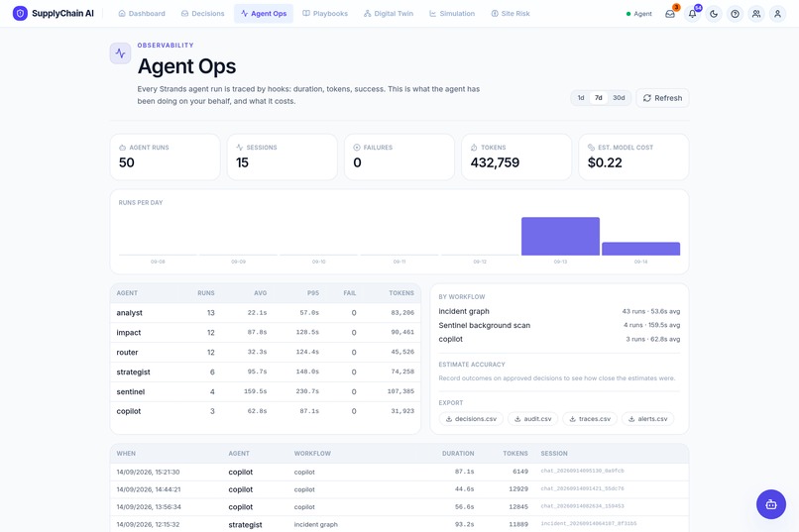799x532 pixels.
Task: Click the Refresh button
Action: tap(662, 98)
